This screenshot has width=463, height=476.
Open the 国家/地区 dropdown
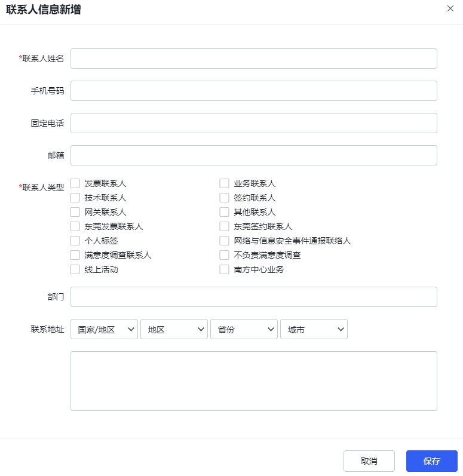click(104, 329)
